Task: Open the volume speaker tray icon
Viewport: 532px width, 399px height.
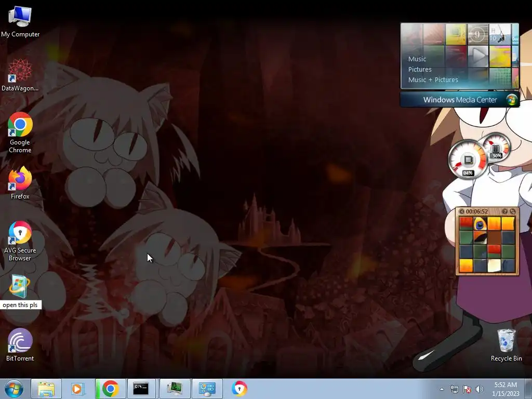Action: [x=480, y=389]
